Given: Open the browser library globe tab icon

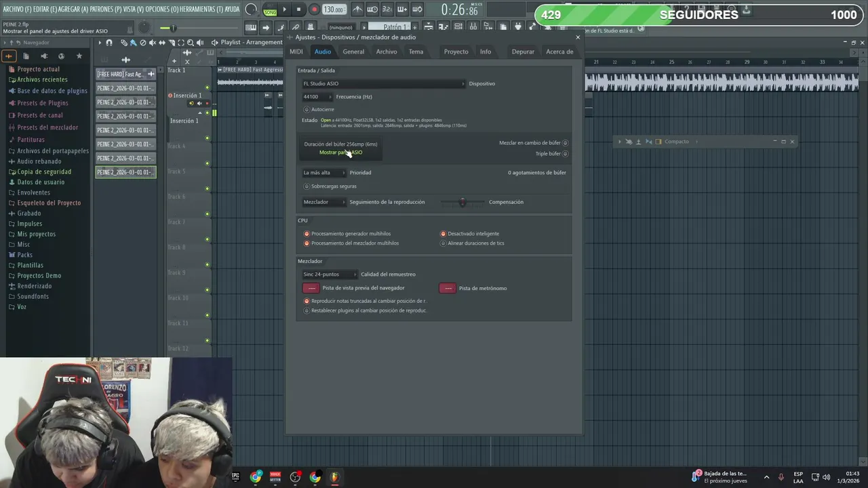Looking at the screenshot, I should [61, 56].
